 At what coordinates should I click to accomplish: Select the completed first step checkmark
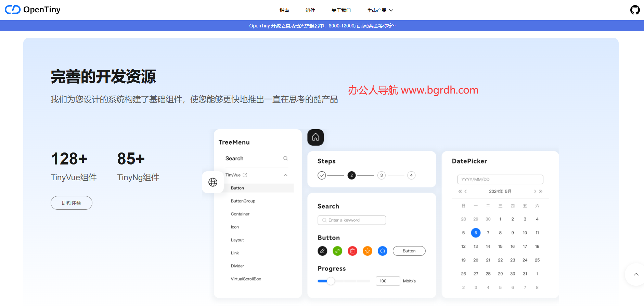pyautogui.click(x=322, y=175)
